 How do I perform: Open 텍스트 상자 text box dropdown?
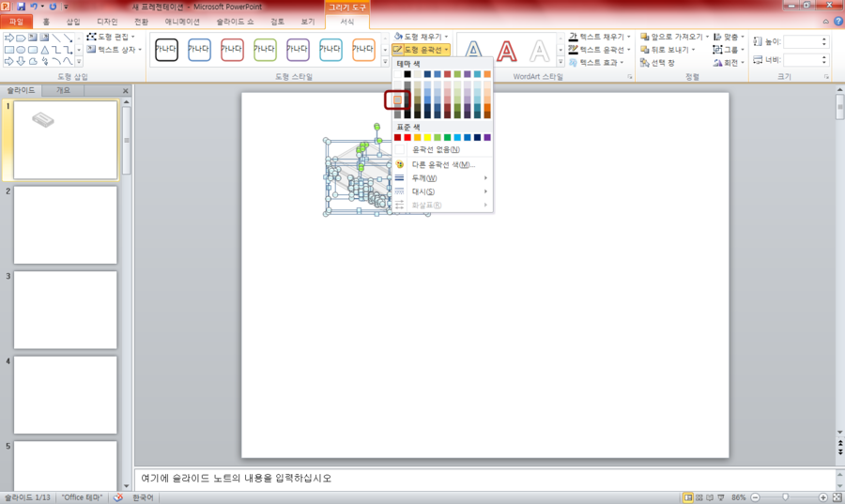coord(114,50)
